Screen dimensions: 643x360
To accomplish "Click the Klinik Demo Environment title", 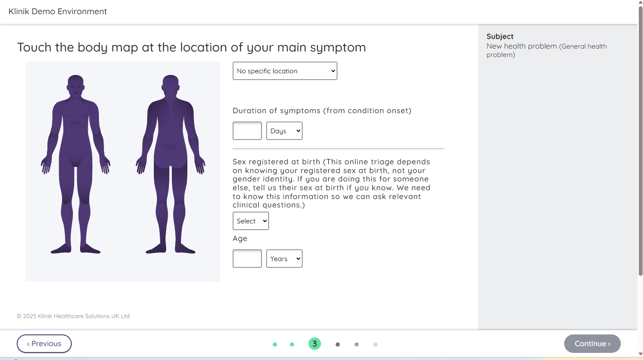I will [x=57, y=11].
